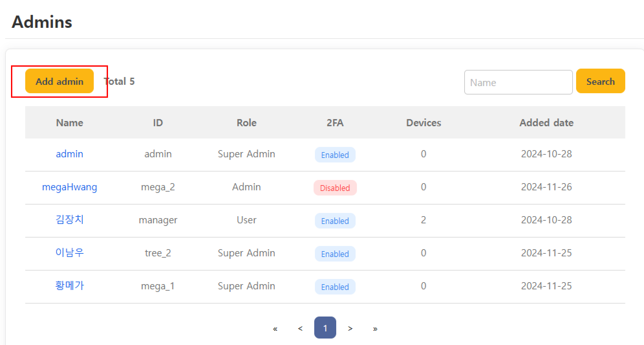This screenshot has height=345, width=644.
Task: Focus the Name search input field
Action: pyautogui.click(x=518, y=83)
